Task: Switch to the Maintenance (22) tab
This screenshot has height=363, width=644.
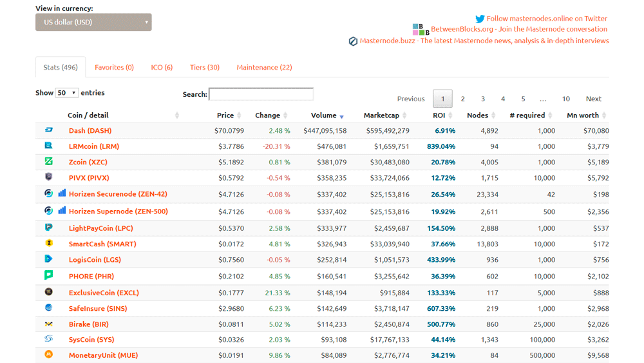Action: [264, 68]
